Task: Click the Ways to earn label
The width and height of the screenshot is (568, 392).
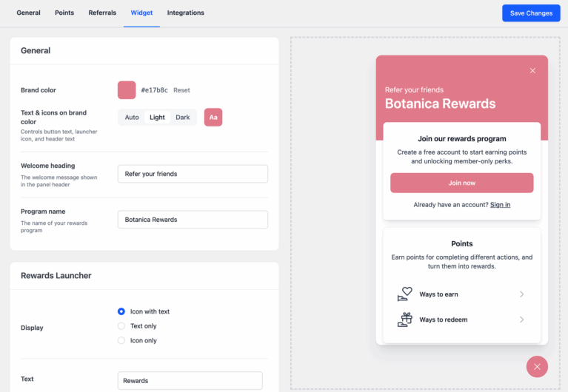Action: [x=438, y=294]
